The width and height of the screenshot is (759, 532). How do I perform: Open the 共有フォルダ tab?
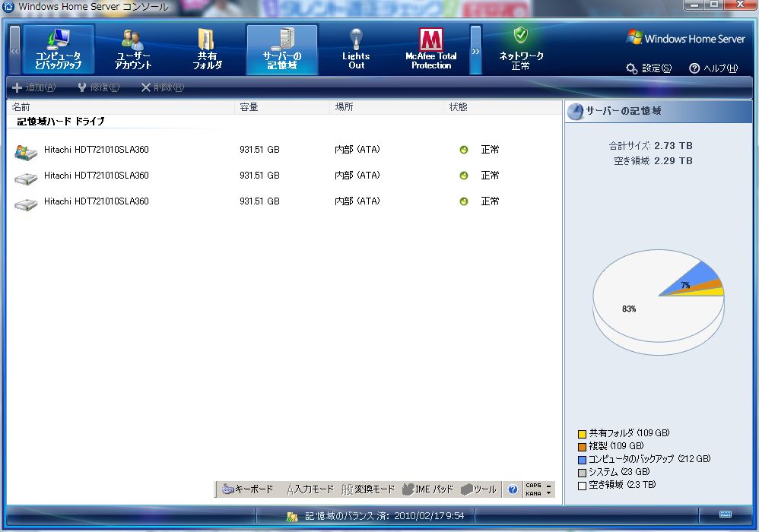pyautogui.click(x=207, y=49)
